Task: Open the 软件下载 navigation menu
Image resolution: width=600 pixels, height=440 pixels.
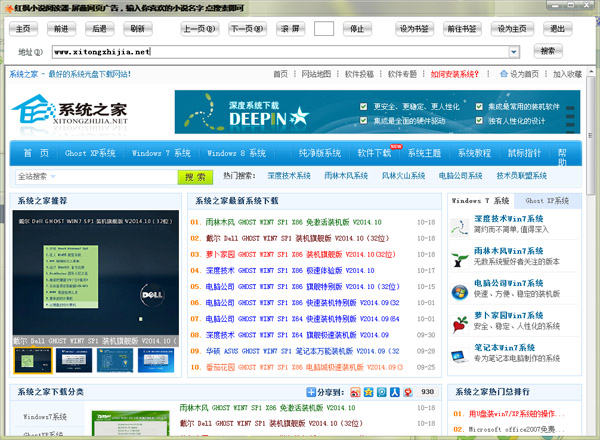Action: (375, 153)
